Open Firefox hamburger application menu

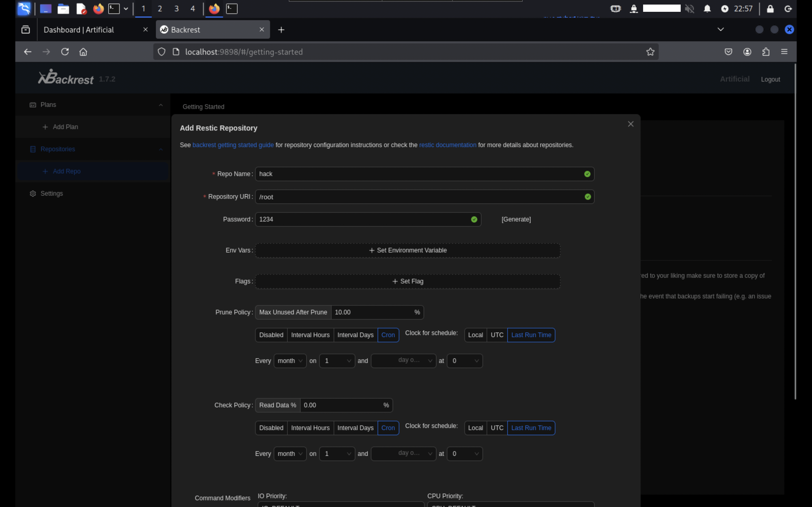coord(784,52)
